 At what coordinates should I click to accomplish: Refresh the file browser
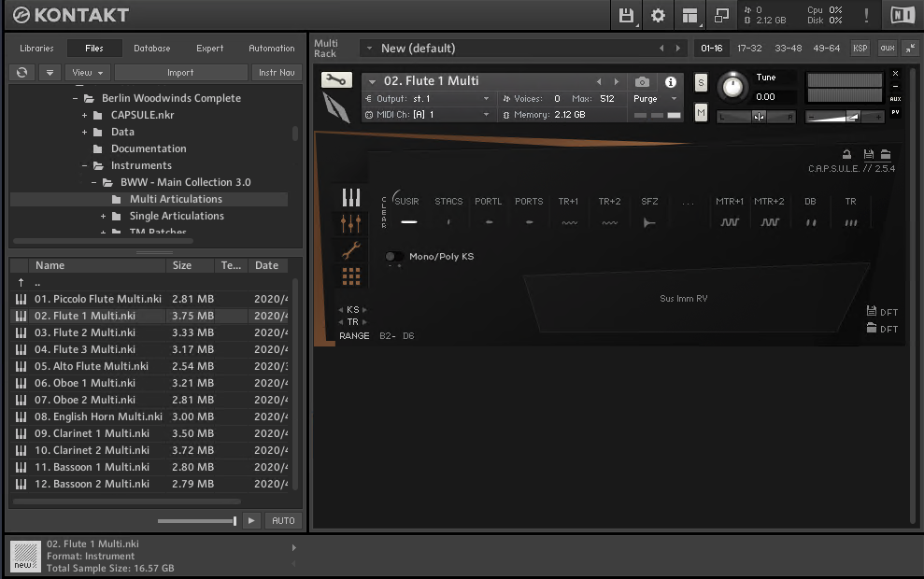click(x=21, y=73)
